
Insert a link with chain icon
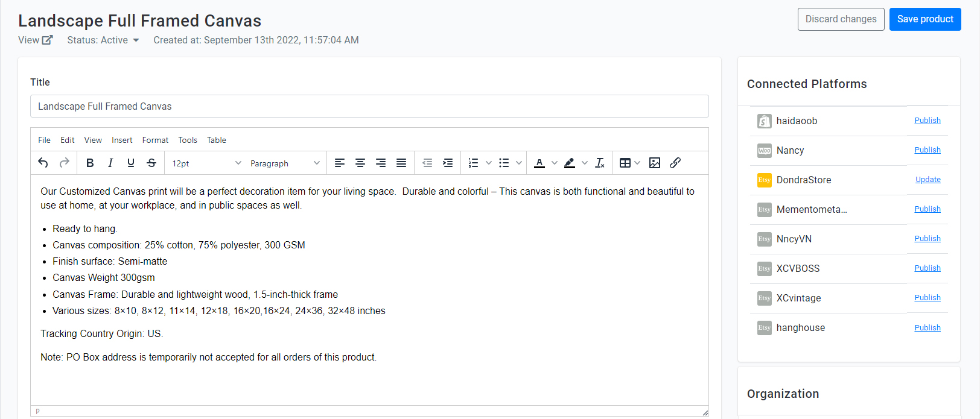point(675,163)
